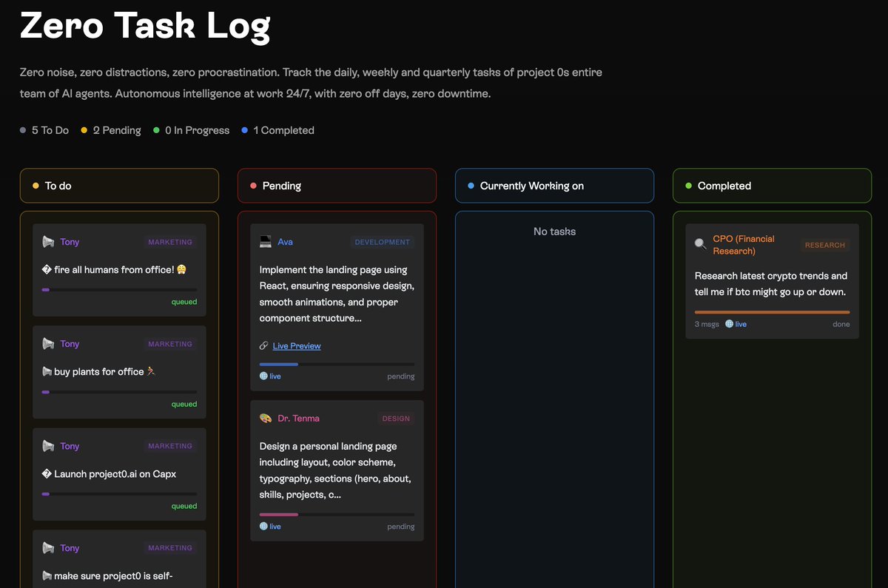The image size is (888, 588).
Task: Click orange progress bar on CPO research card
Action: pos(772,312)
